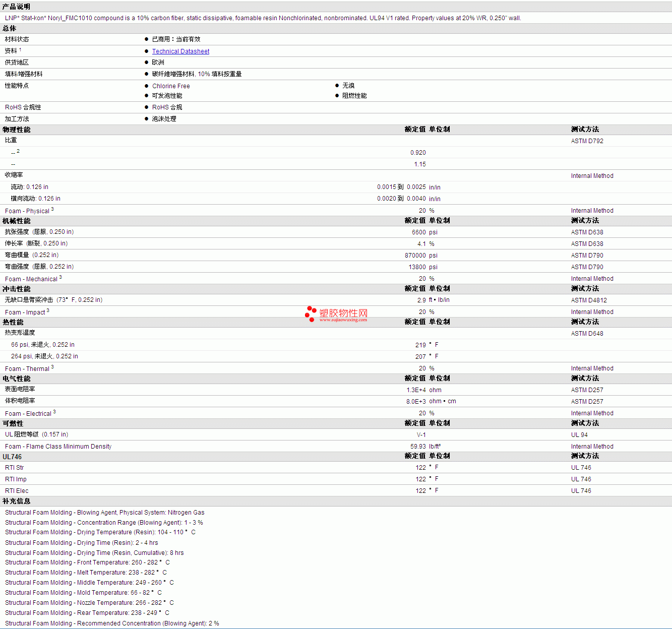Click the '可发泡性能' feature entry

(x=167, y=96)
